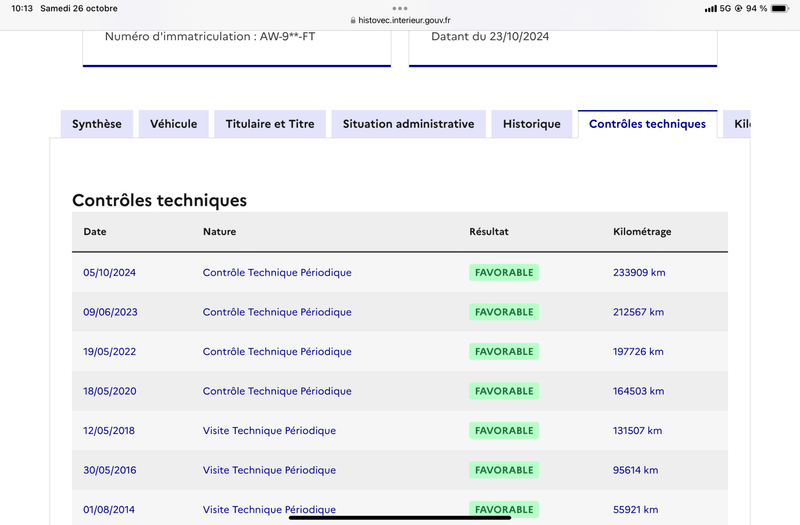This screenshot has width=800, height=525.
Task: Click the Nature column header
Action: click(219, 232)
